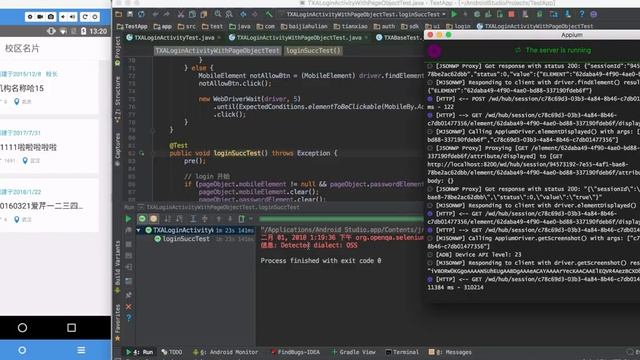640x360 pixels.
Task: Click Appium purple logo button
Action: 434,51
